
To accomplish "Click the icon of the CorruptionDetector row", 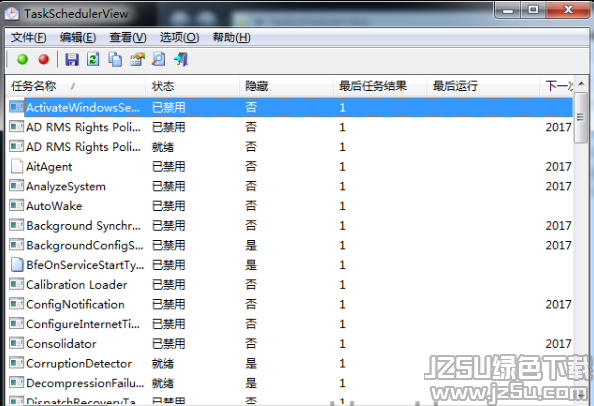I will point(17,363).
